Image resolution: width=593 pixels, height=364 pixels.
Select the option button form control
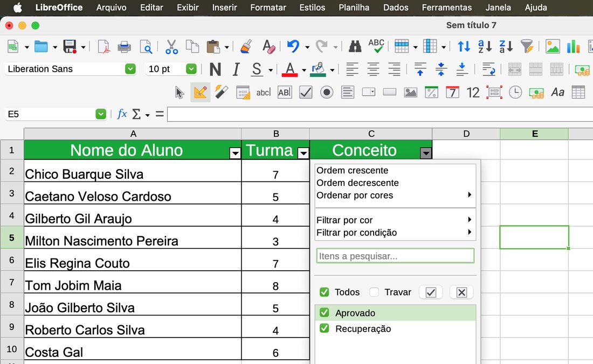click(x=327, y=93)
